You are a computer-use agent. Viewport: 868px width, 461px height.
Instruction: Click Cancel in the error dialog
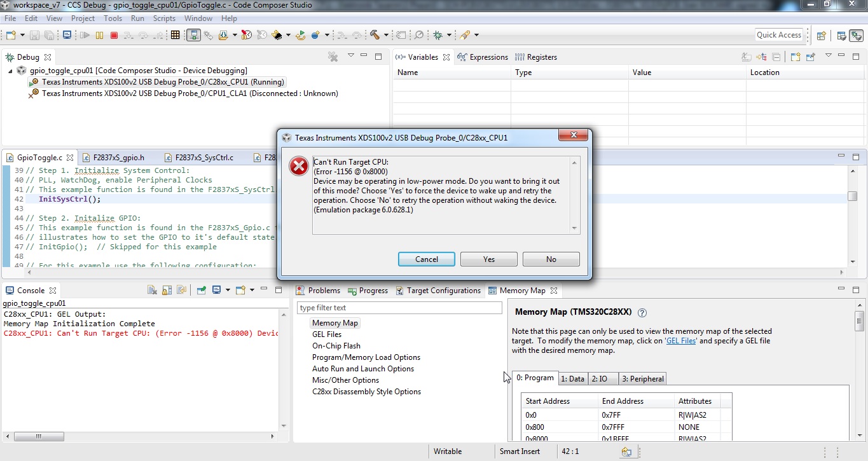pos(427,259)
